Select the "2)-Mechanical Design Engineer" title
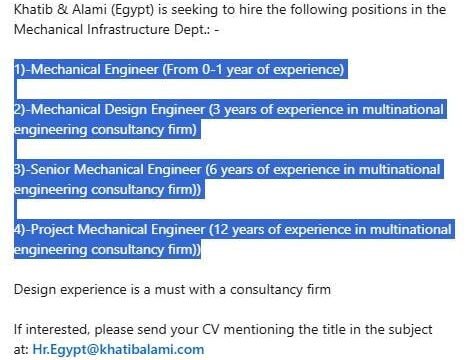The width and height of the screenshot is (470, 360). tap(109, 110)
